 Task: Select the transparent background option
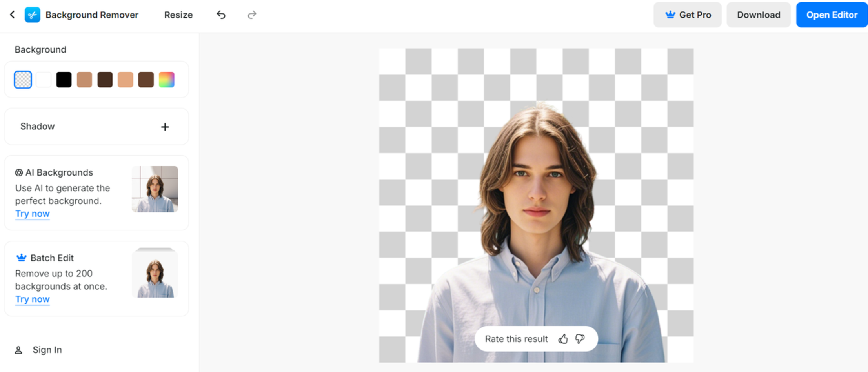tap(22, 79)
